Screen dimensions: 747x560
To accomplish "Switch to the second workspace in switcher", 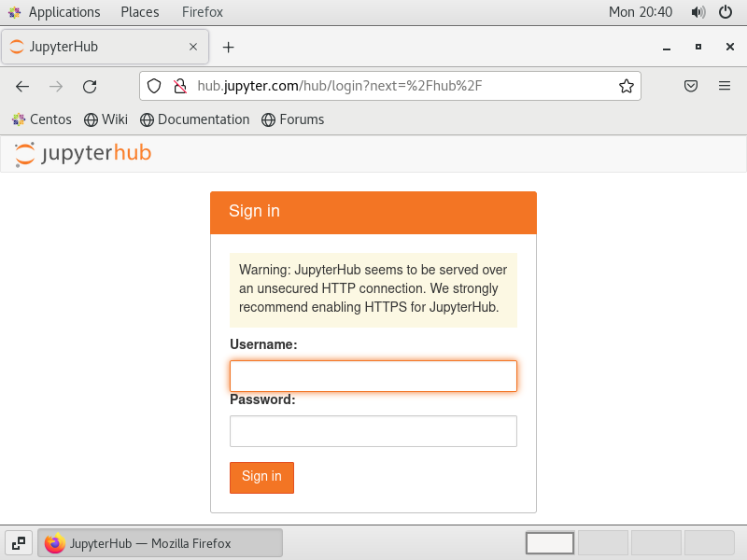I will [x=602, y=543].
